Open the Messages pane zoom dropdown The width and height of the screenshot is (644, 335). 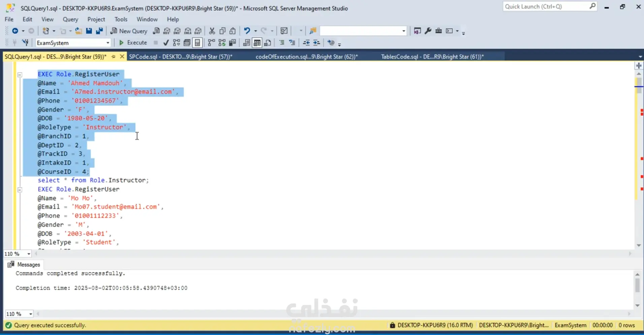pos(31,314)
